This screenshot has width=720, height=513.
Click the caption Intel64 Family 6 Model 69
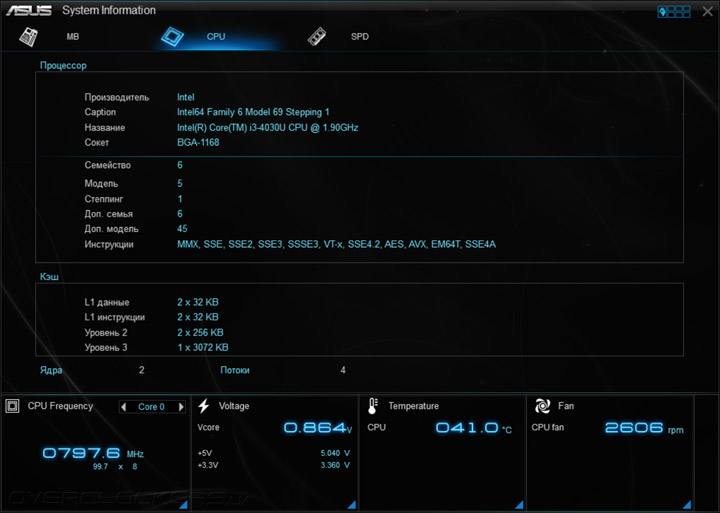(x=253, y=112)
